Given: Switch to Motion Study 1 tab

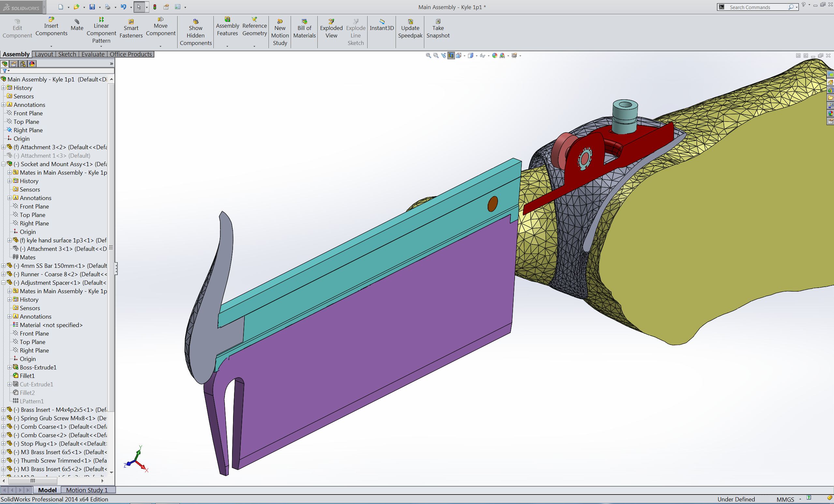Looking at the screenshot, I should 87,490.
